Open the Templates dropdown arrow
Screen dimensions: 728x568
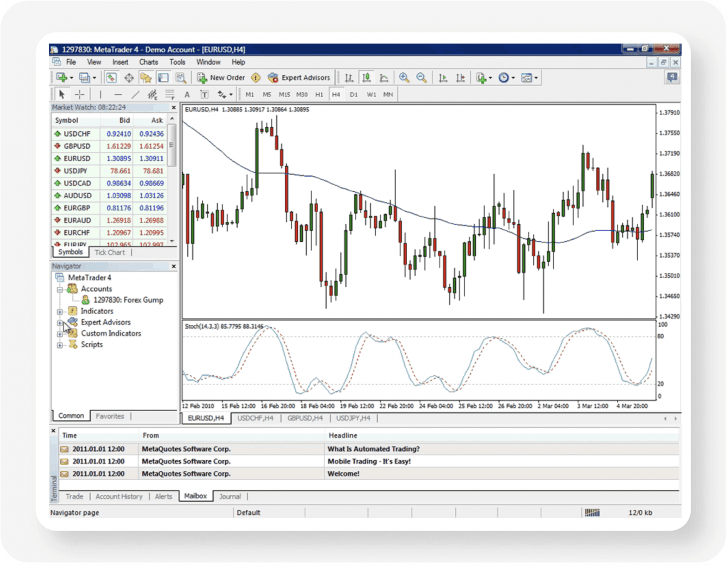tap(536, 78)
